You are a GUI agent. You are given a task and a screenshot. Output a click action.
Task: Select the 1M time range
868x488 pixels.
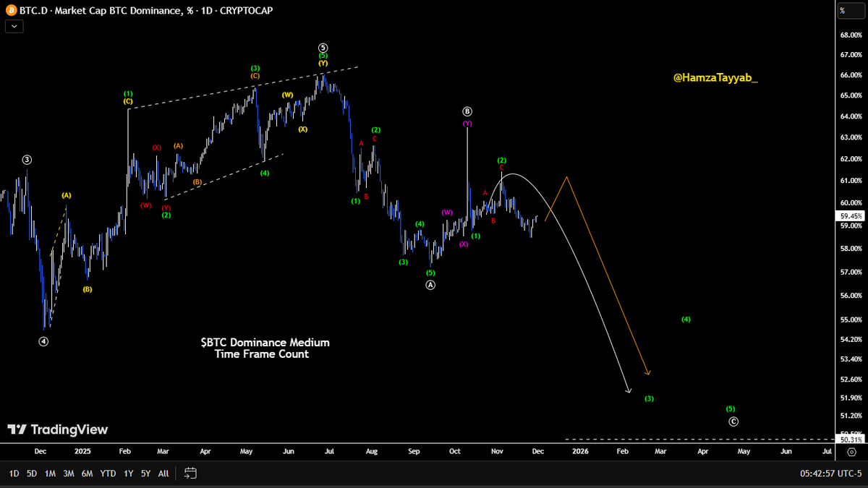[50, 474]
